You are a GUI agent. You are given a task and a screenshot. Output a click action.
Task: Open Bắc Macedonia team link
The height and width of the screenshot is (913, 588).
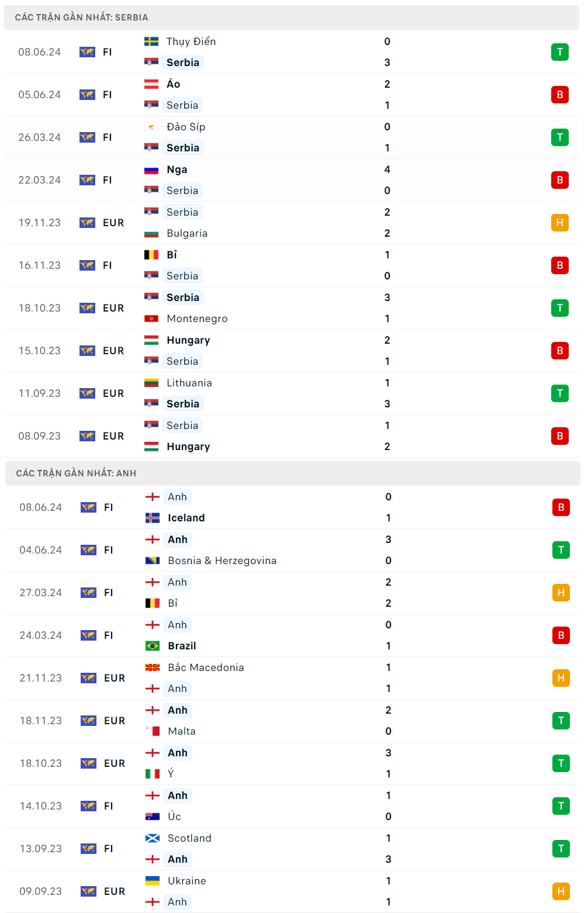click(206, 668)
